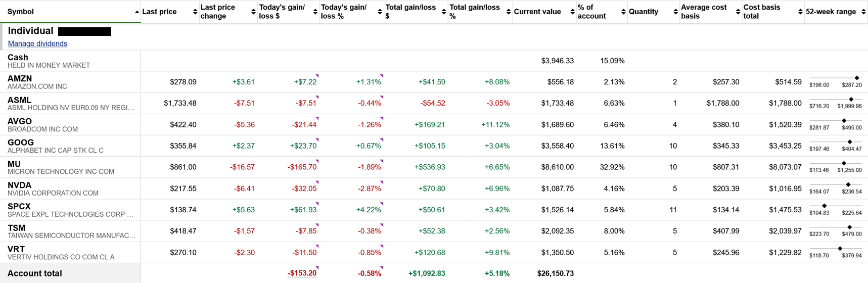868x283 pixels.
Task: Click the Today's gain/loss % header
Action: (344, 12)
